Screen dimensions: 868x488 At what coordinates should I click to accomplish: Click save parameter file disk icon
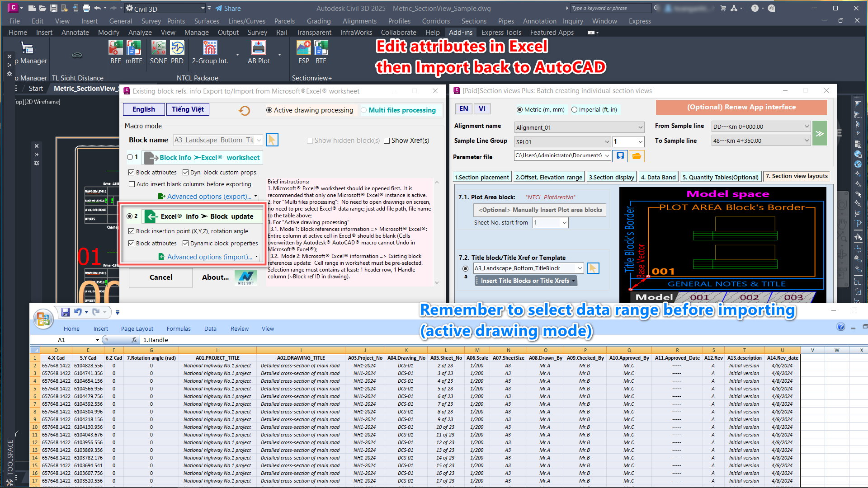click(x=620, y=156)
